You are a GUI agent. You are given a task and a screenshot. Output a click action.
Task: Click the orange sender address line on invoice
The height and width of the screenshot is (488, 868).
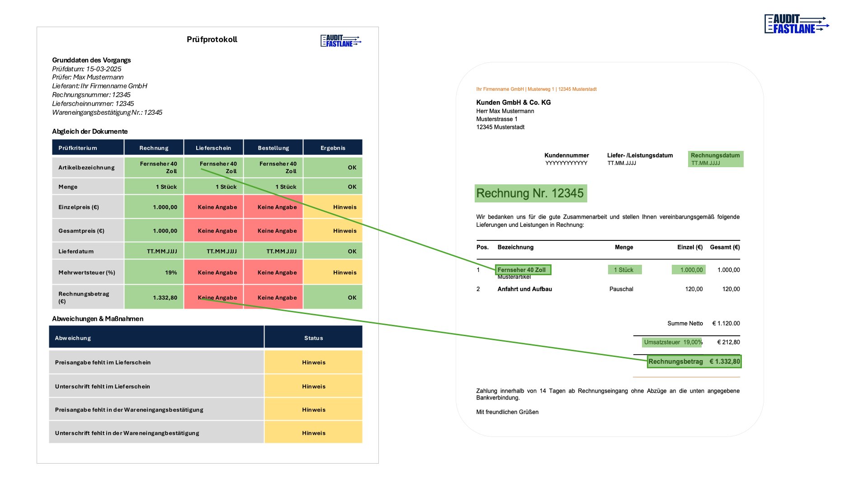point(536,89)
